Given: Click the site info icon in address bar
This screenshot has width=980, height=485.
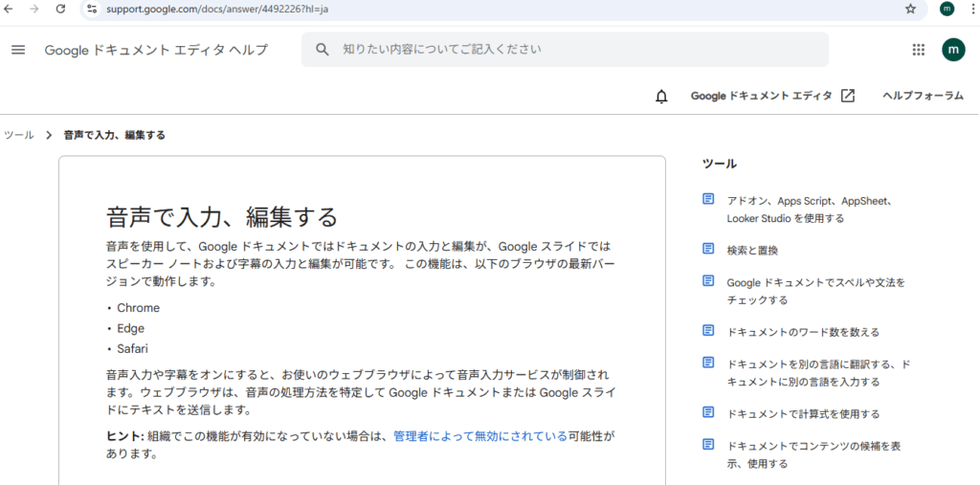Looking at the screenshot, I should coord(92,9).
